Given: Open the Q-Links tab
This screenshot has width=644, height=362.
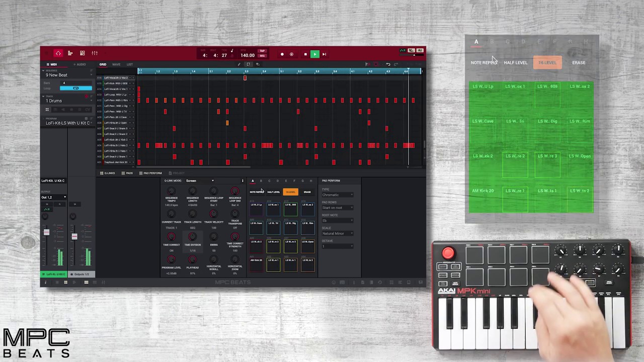Looking at the screenshot, I should 108,173.
